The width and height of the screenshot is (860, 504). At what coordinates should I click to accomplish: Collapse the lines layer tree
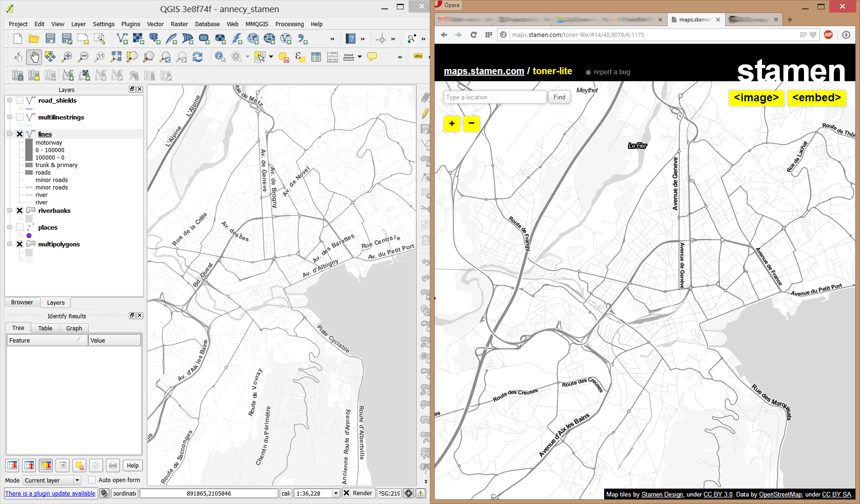pyautogui.click(x=9, y=134)
